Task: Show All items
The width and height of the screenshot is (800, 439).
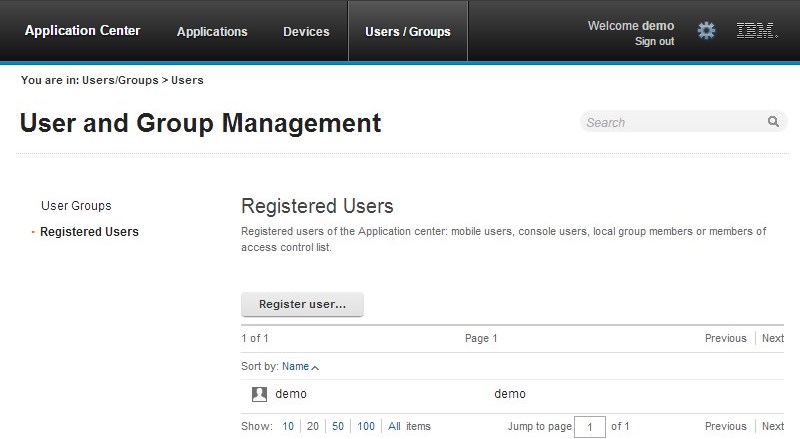Action: pyautogui.click(x=394, y=426)
